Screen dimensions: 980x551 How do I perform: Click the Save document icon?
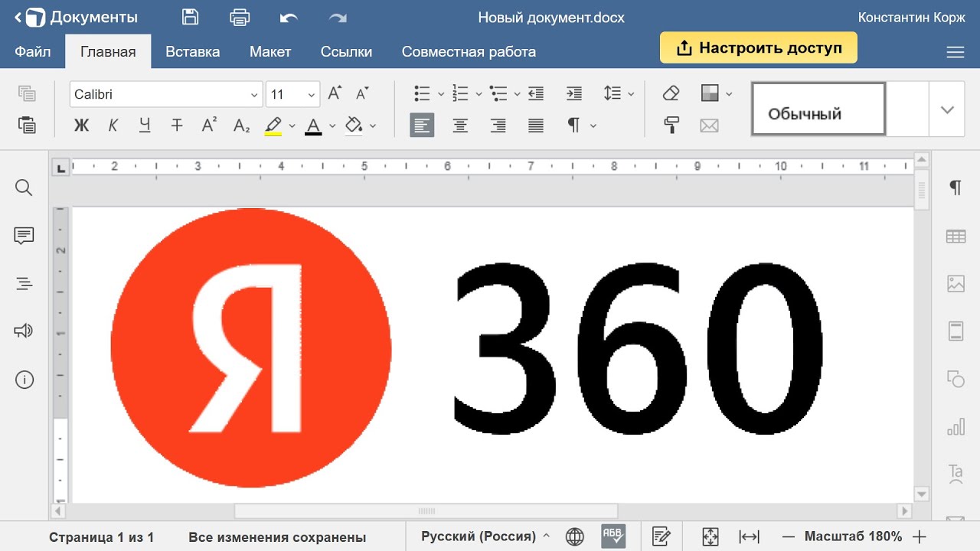point(190,17)
